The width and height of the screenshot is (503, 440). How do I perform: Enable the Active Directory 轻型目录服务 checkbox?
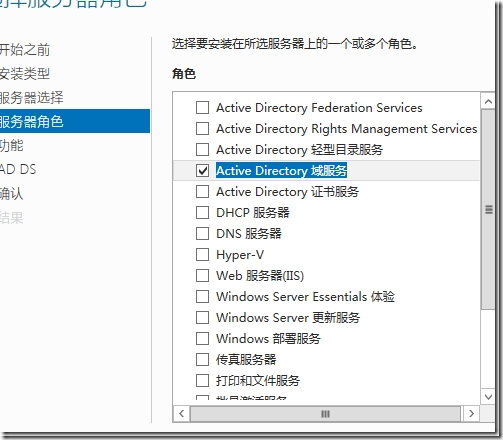point(202,150)
